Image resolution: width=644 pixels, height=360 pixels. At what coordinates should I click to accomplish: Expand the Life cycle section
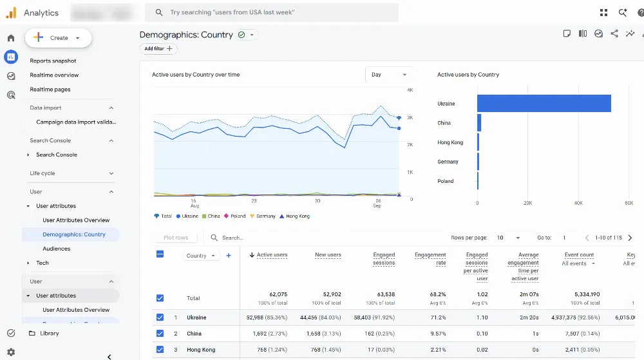pyautogui.click(x=111, y=174)
